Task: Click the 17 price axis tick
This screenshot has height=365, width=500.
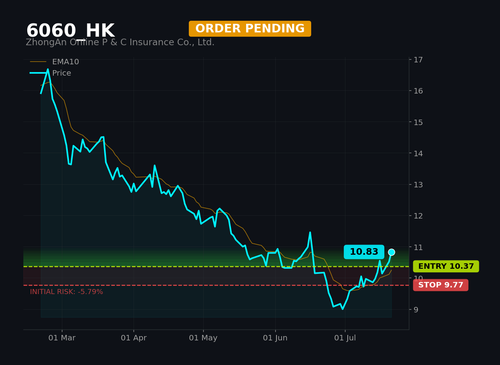Action: 418,60
